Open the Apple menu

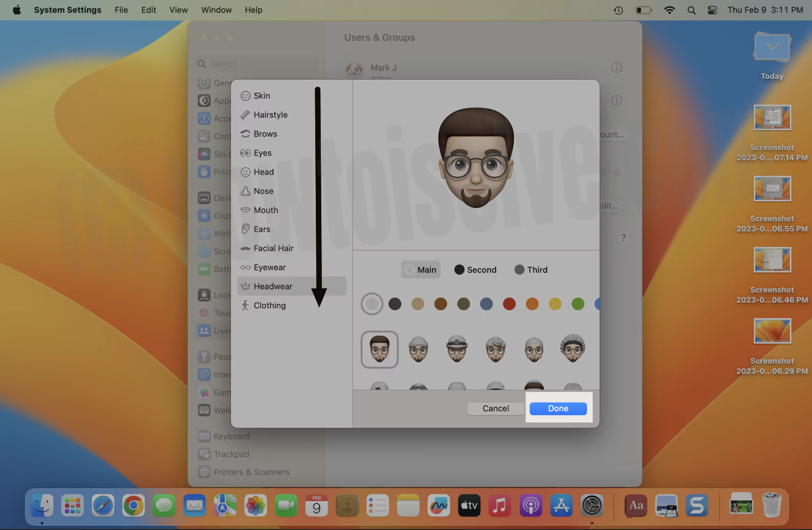17,10
